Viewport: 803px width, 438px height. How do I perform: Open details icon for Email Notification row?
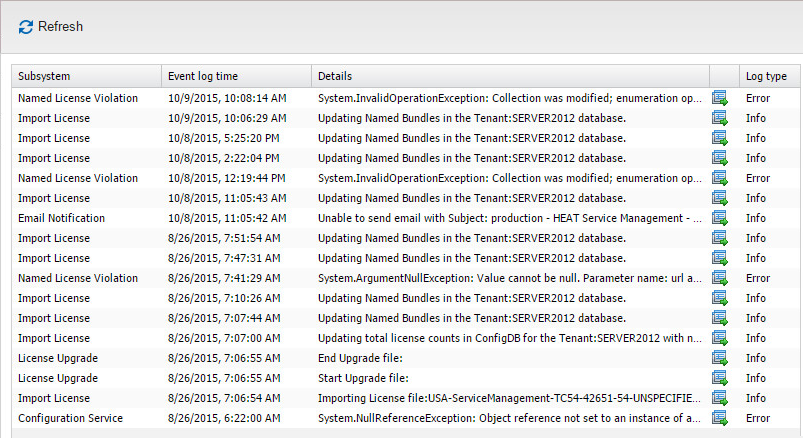tap(719, 218)
